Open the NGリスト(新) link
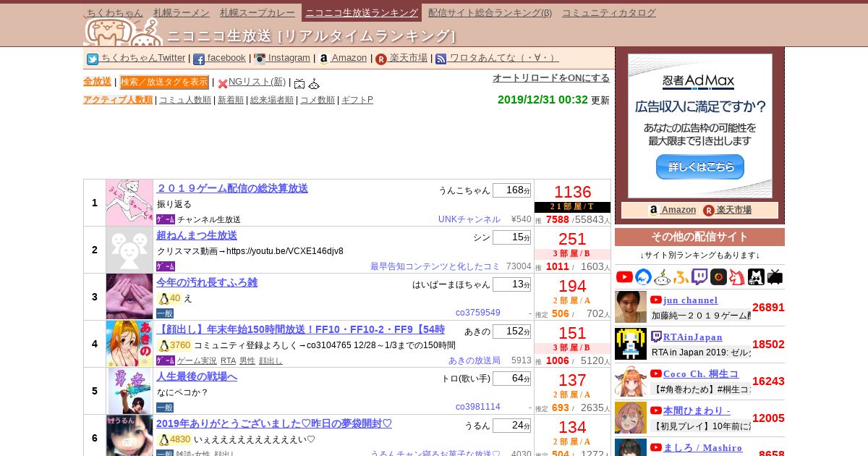 (257, 82)
